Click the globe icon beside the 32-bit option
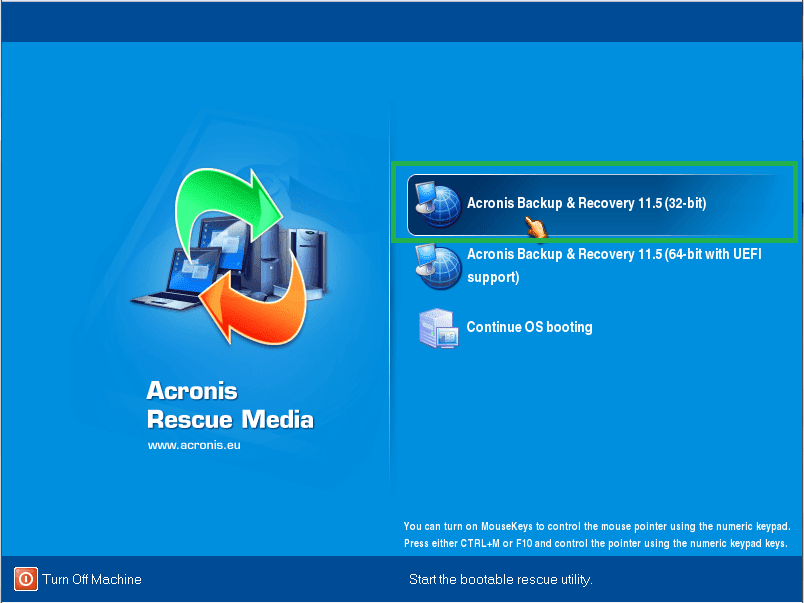Screen dimensions: 804x603 [x=438, y=204]
